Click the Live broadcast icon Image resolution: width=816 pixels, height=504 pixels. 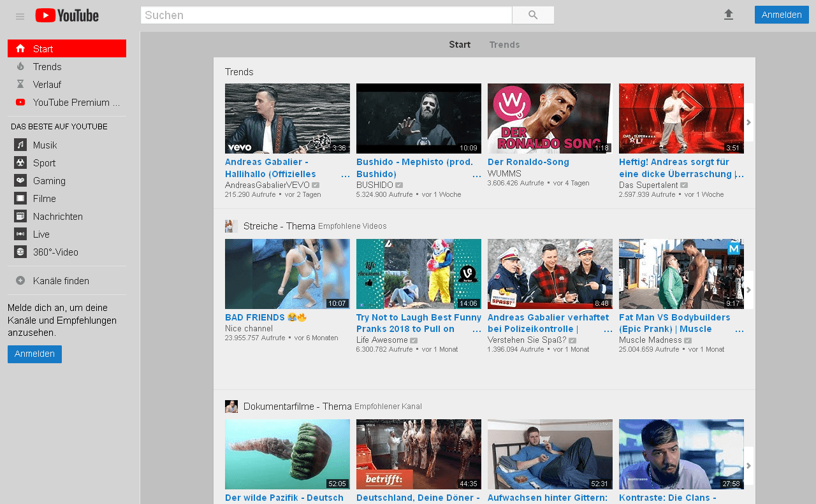20,234
